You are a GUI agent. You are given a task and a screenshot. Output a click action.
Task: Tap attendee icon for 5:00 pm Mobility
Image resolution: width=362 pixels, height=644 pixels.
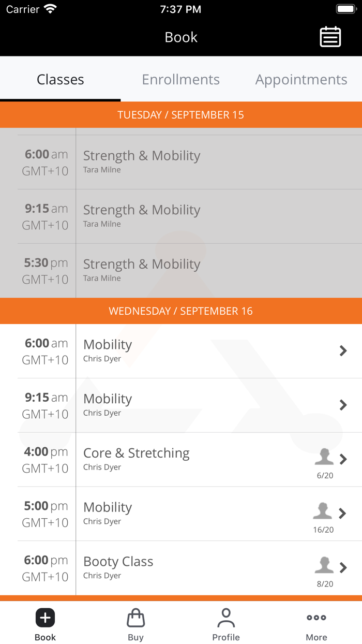pos(323,511)
